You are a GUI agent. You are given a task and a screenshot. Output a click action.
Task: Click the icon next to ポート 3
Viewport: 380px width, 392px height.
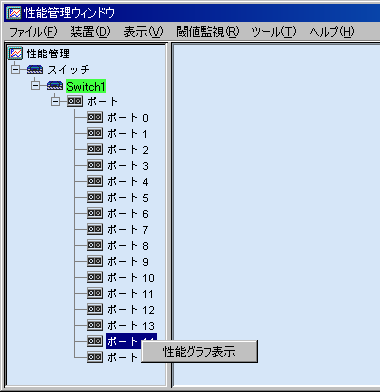click(x=95, y=165)
